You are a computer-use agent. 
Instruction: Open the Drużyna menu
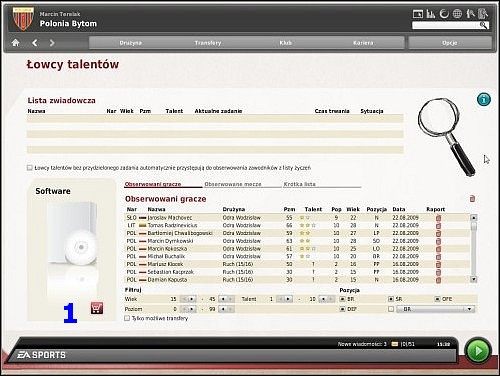tap(130, 43)
